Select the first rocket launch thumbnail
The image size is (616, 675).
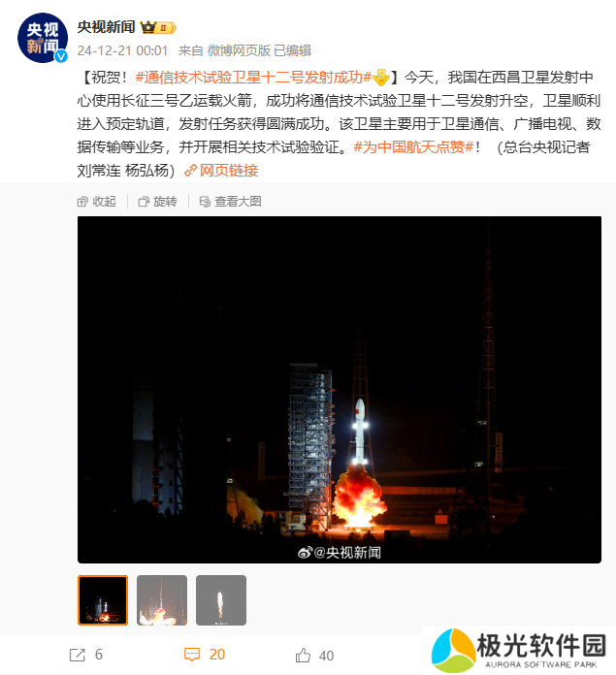[103, 600]
